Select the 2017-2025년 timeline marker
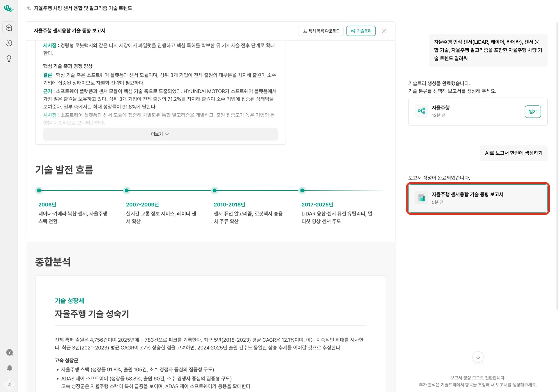This screenshot has height=392, width=559. (302, 190)
